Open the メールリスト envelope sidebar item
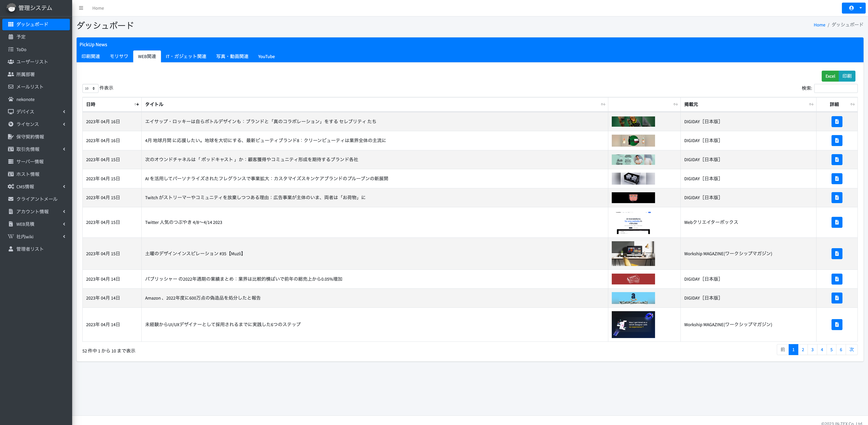The image size is (868, 425). click(x=30, y=87)
